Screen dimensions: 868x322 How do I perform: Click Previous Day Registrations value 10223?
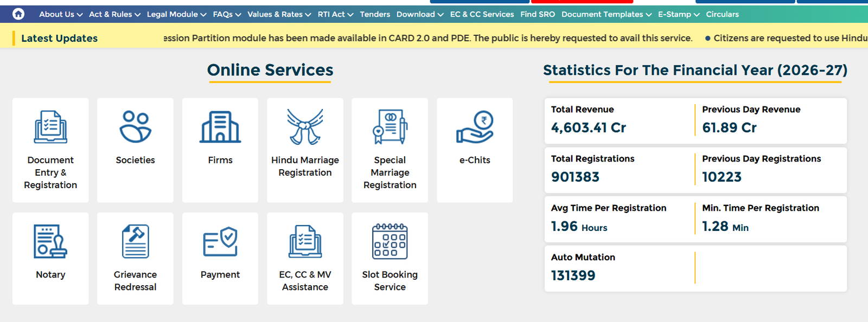coord(722,177)
